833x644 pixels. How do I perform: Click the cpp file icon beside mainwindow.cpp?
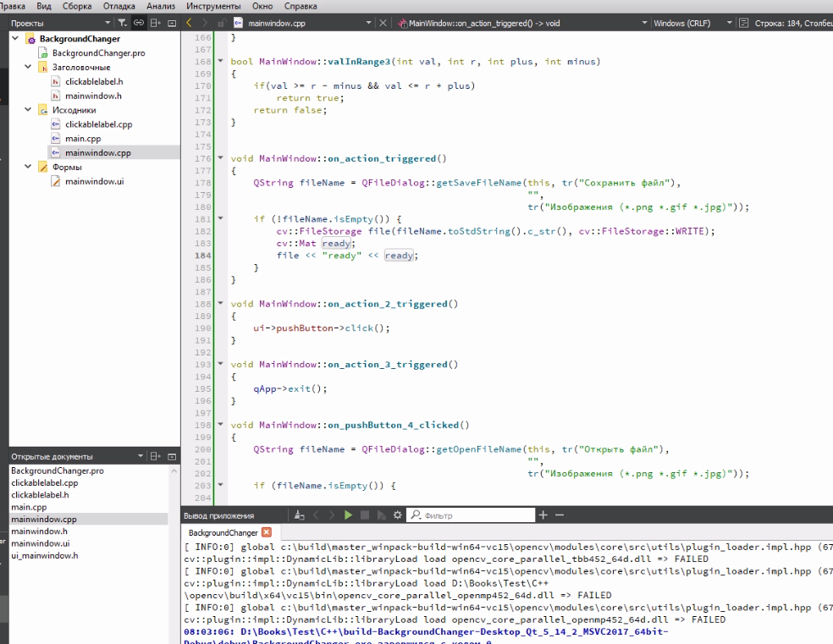pyautogui.click(x=239, y=23)
